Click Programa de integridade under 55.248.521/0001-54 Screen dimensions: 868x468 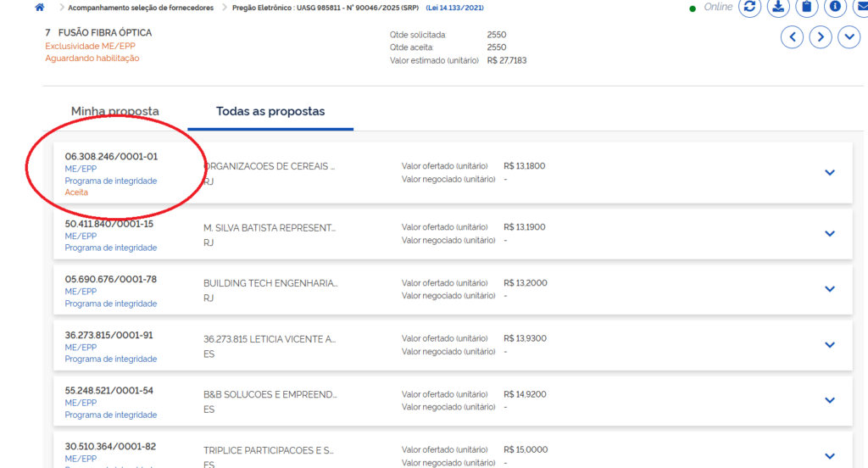tap(111, 415)
